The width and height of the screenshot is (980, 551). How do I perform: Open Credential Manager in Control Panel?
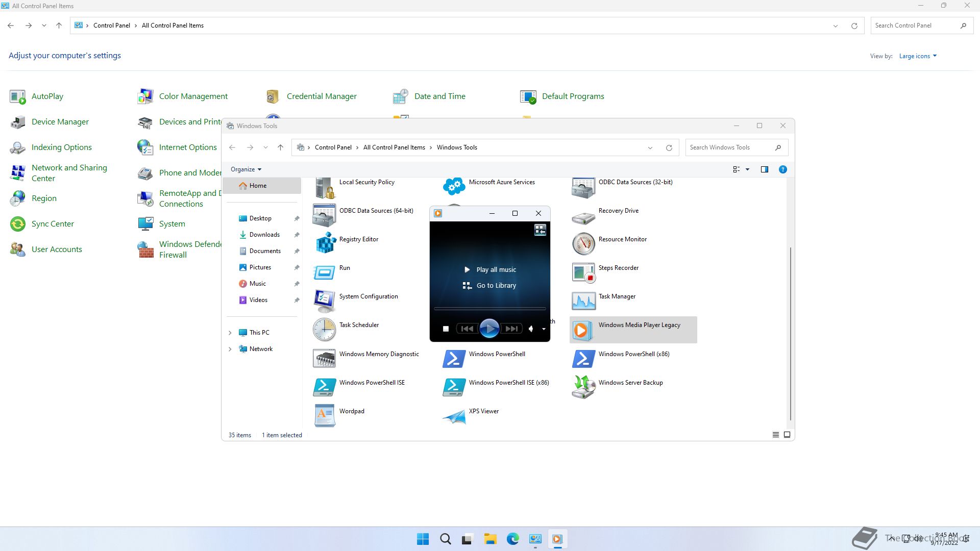[x=311, y=96]
